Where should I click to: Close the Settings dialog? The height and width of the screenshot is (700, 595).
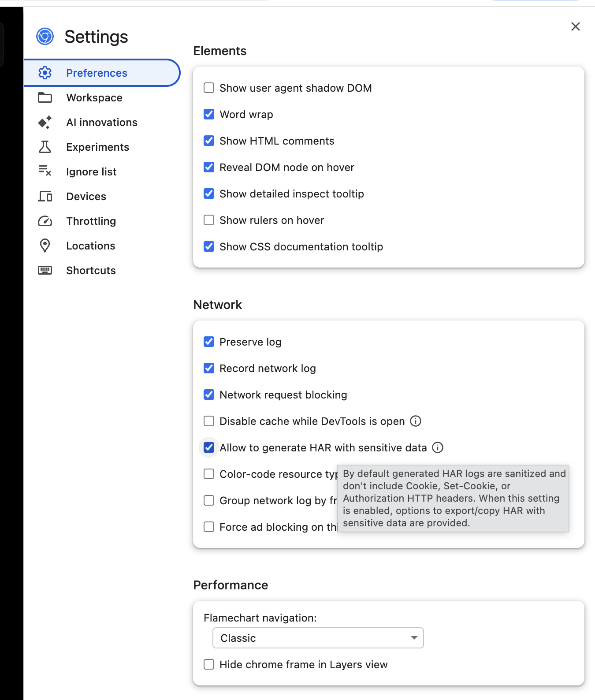pyautogui.click(x=575, y=26)
